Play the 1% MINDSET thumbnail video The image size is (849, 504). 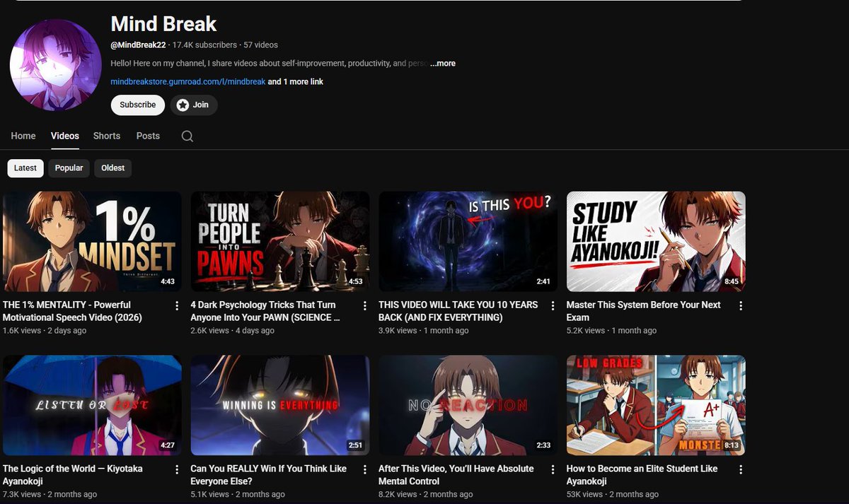(92, 242)
